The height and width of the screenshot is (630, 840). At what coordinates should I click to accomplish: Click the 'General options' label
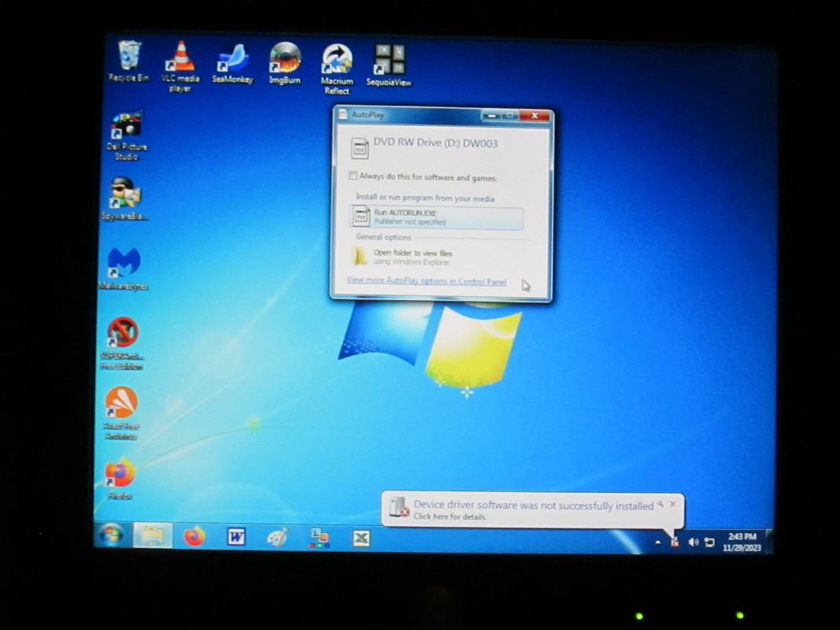pyautogui.click(x=383, y=237)
